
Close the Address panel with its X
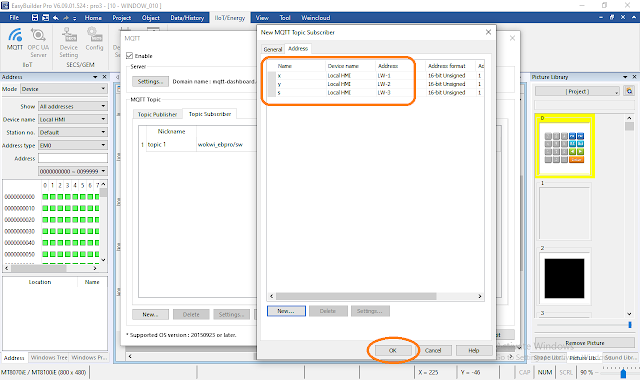pyautogui.click(x=104, y=77)
